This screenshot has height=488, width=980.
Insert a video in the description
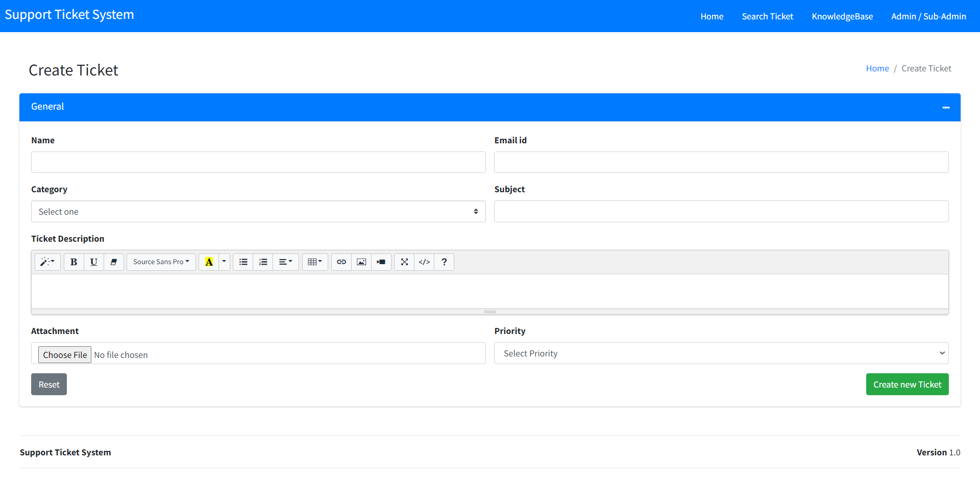[x=381, y=262]
